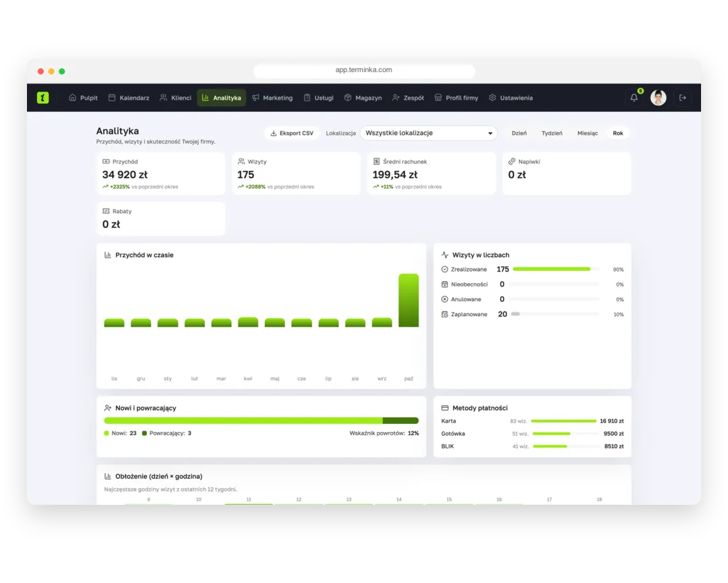Click the Pulpit home icon

point(72,98)
